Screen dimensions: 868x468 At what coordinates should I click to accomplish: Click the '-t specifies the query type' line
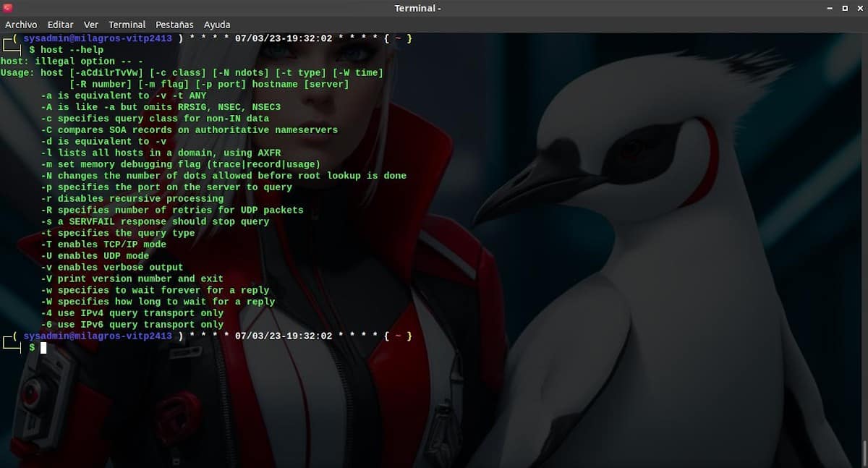pyautogui.click(x=118, y=234)
